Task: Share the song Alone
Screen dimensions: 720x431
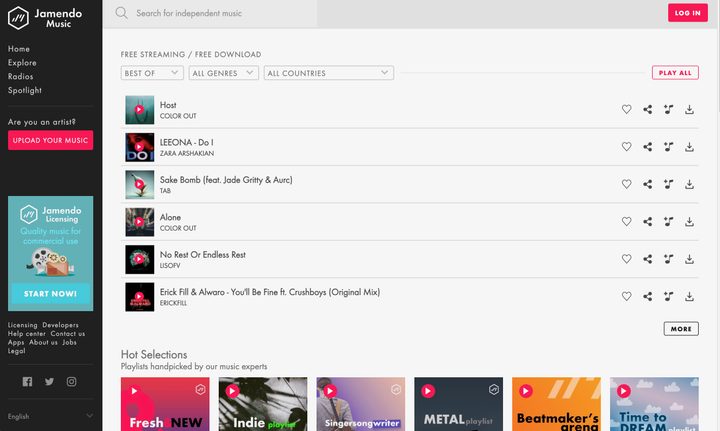Action: 647,222
